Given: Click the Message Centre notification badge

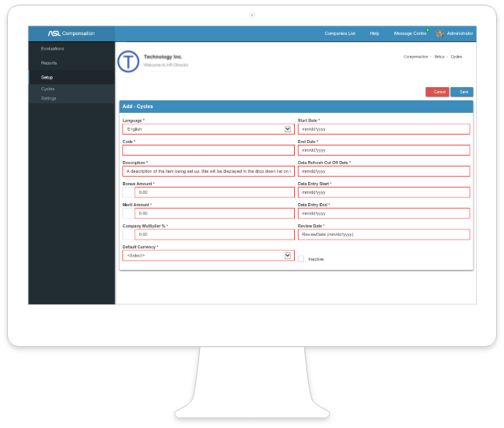Looking at the screenshot, I should coord(427,30).
